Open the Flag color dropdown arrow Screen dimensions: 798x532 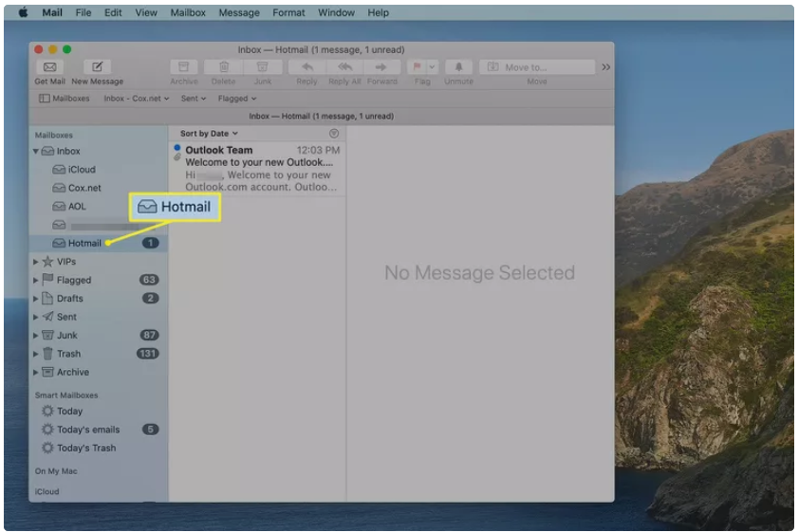click(x=432, y=67)
